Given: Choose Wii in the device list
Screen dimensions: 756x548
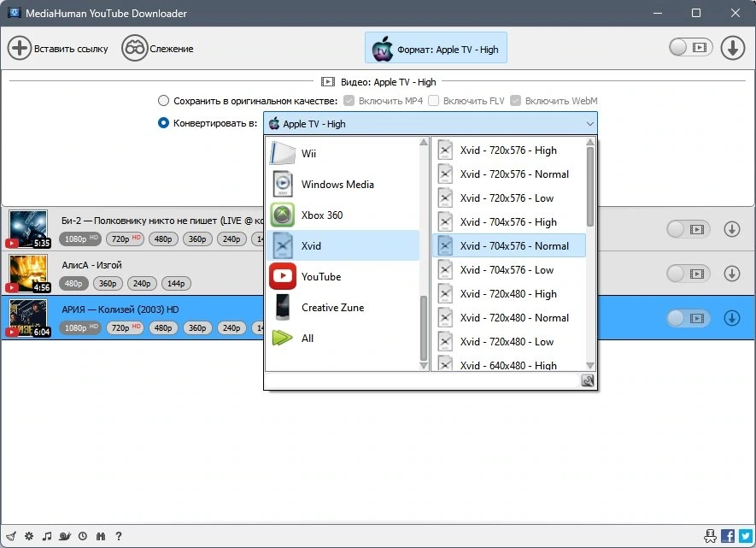Looking at the screenshot, I should pyautogui.click(x=343, y=153).
